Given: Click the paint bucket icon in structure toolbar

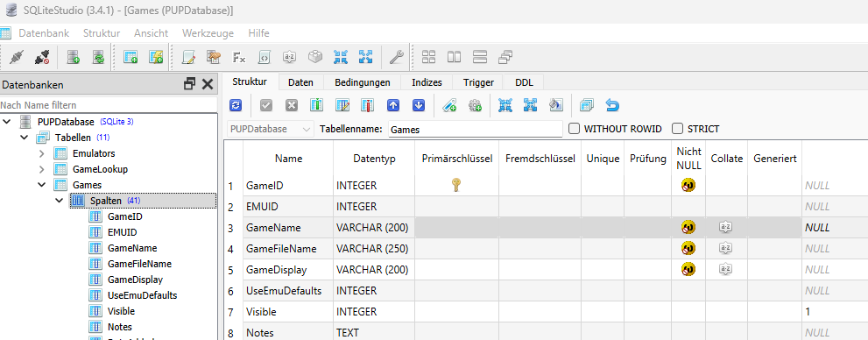Looking at the screenshot, I should pos(556,105).
